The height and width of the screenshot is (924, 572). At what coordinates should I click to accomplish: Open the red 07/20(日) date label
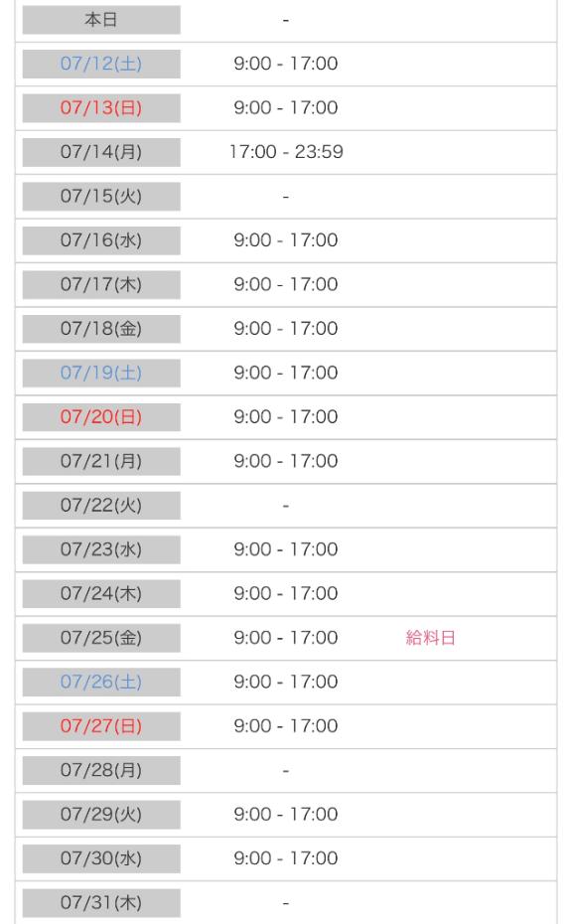(101, 417)
